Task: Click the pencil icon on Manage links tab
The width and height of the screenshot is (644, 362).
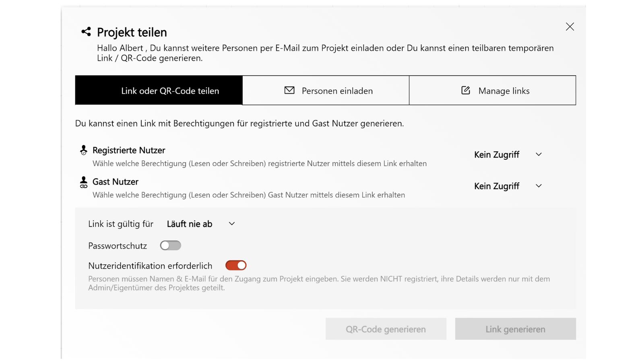Action: tap(465, 90)
